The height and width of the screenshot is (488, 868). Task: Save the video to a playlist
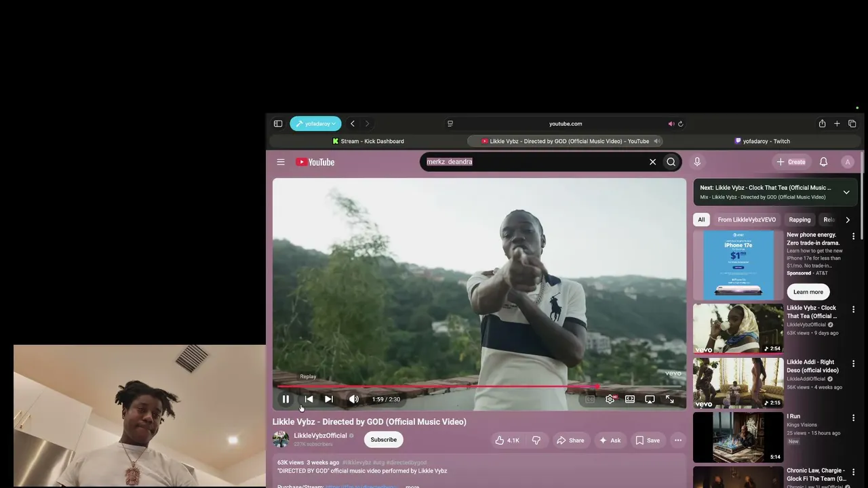[x=648, y=441]
